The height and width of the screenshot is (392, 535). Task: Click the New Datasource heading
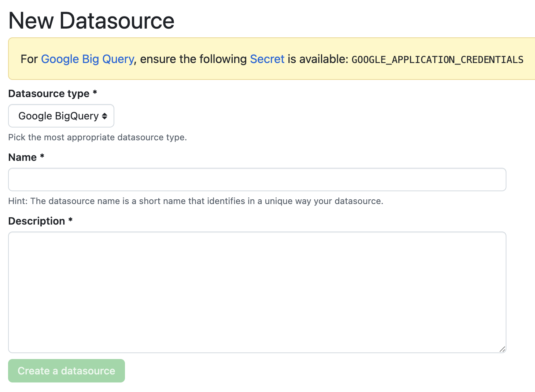click(x=91, y=21)
